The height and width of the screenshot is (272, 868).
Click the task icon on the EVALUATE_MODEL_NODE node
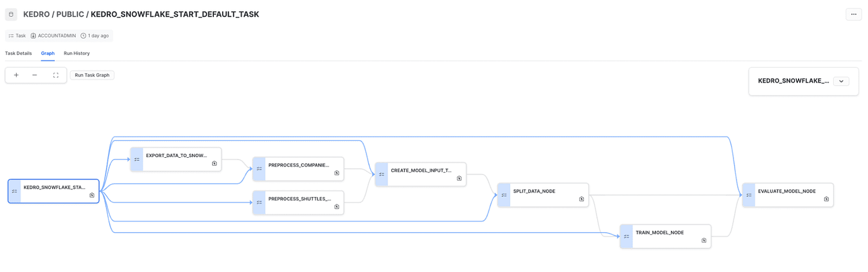click(x=749, y=195)
